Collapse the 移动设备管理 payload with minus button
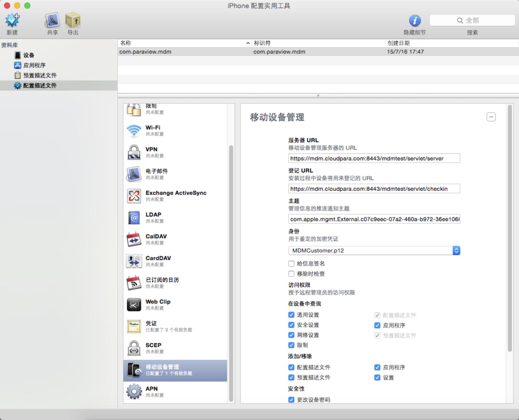The height and width of the screenshot is (420, 519). (491, 117)
